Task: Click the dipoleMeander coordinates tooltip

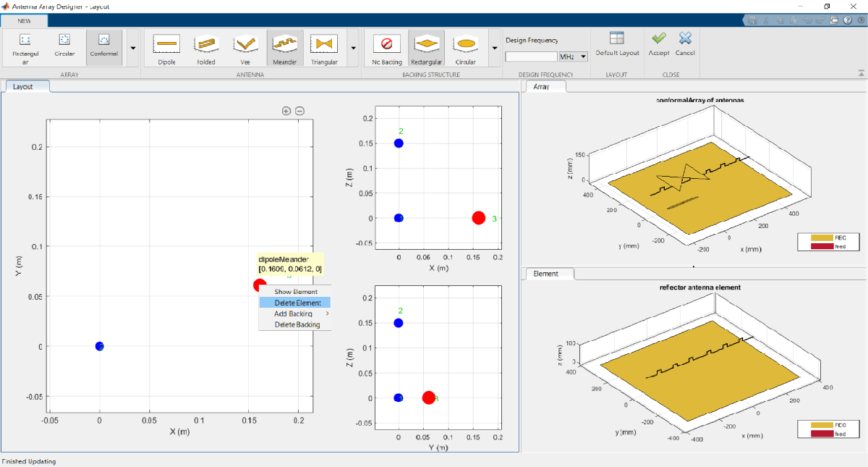Action: [290, 264]
